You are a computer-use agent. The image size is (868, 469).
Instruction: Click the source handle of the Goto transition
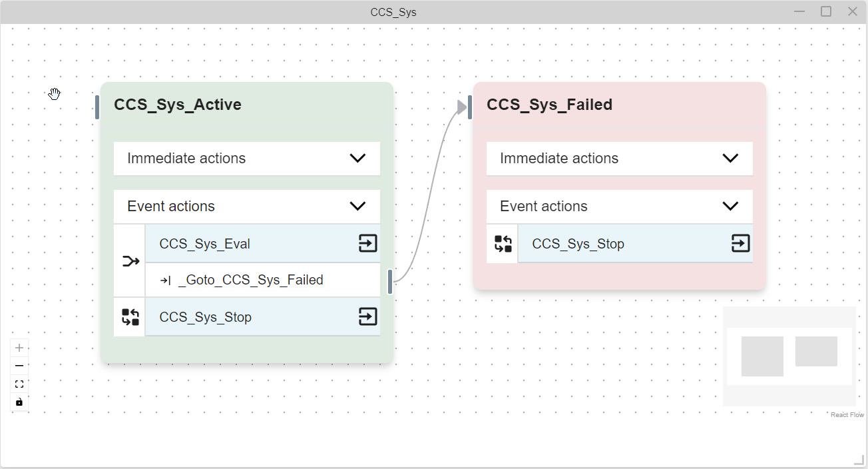pos(390,280)
